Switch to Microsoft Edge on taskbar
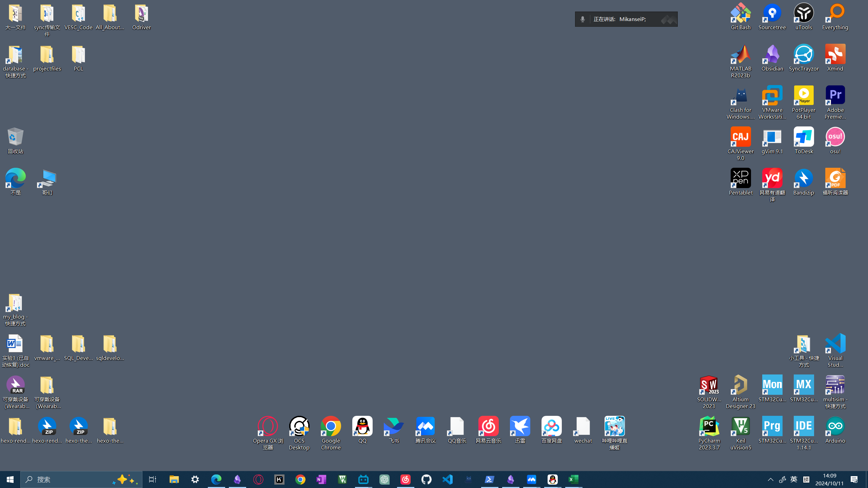Viewport: 868px width, 488px height. [216, 480]
